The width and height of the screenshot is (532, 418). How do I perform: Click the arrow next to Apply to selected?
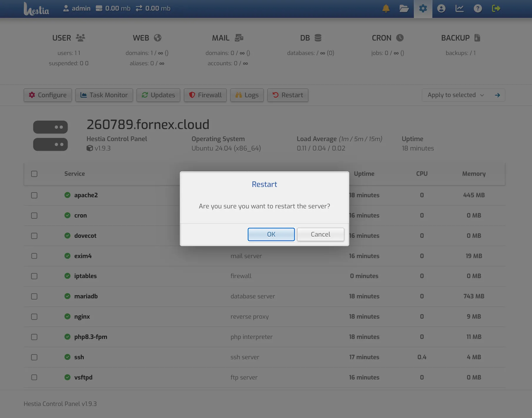(497, 95)
